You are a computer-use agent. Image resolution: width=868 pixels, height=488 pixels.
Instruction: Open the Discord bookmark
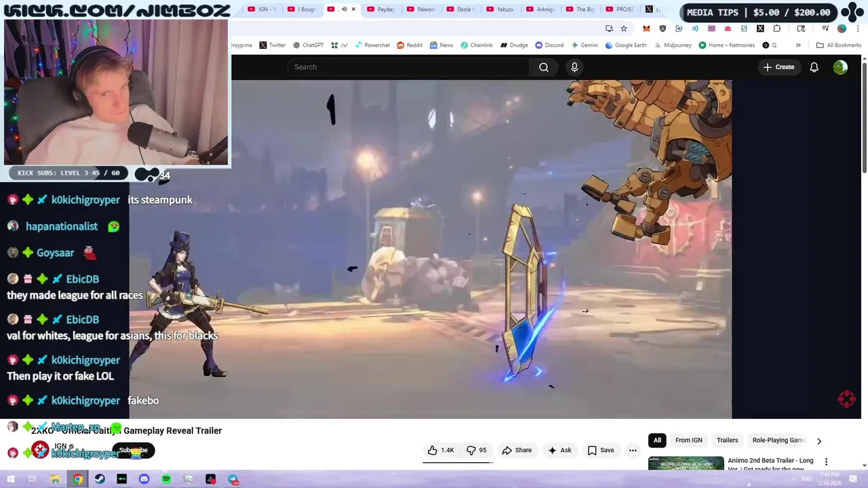tap(549, 45)
